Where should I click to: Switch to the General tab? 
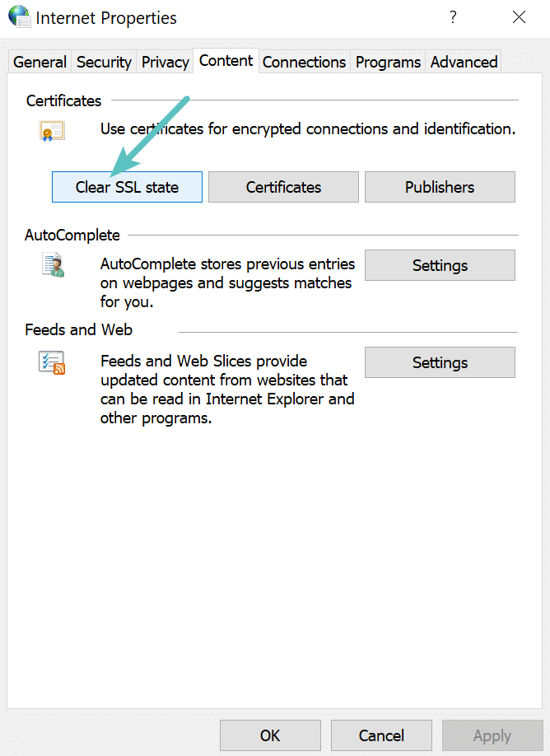39,62
